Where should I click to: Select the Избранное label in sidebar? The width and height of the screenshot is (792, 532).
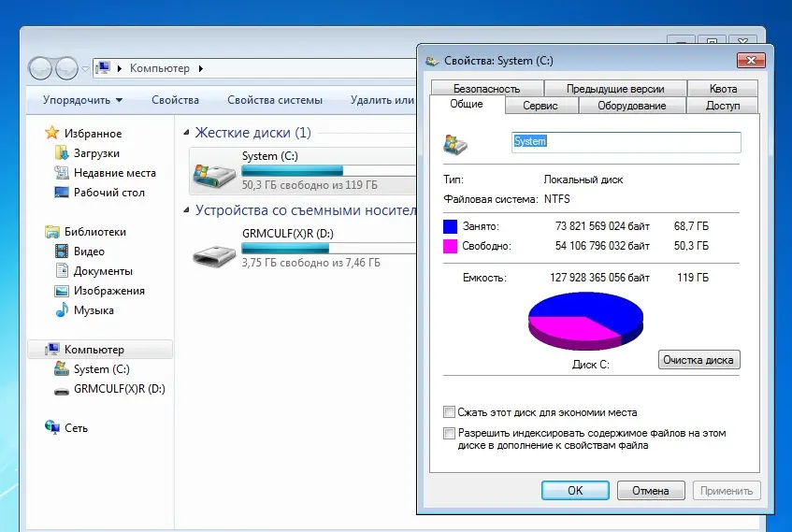(93, 134)
